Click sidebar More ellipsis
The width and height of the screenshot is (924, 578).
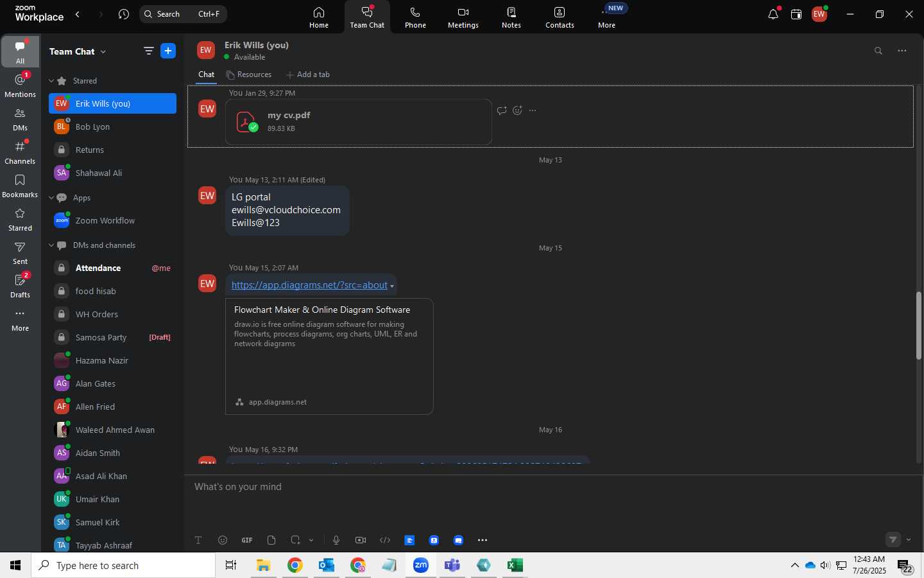pyautogui.click(x=21, y=319)
